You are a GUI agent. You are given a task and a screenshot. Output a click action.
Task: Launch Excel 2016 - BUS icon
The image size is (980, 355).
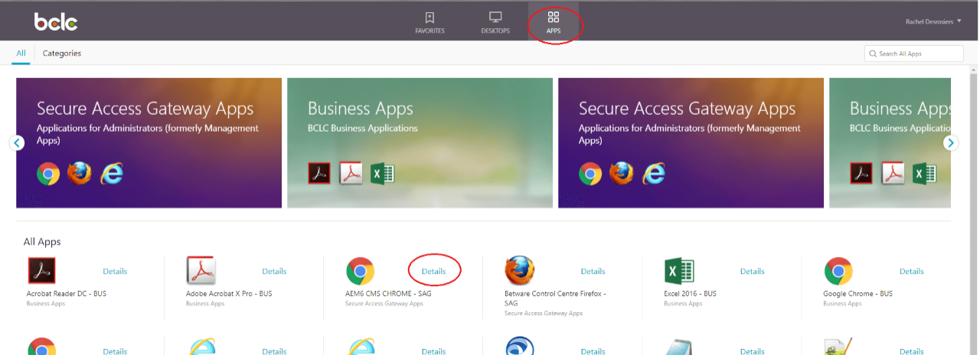(679, 271)
